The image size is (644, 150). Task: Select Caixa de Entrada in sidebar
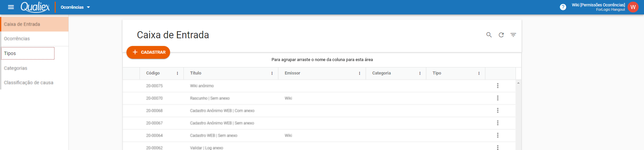tap(35, 24)
